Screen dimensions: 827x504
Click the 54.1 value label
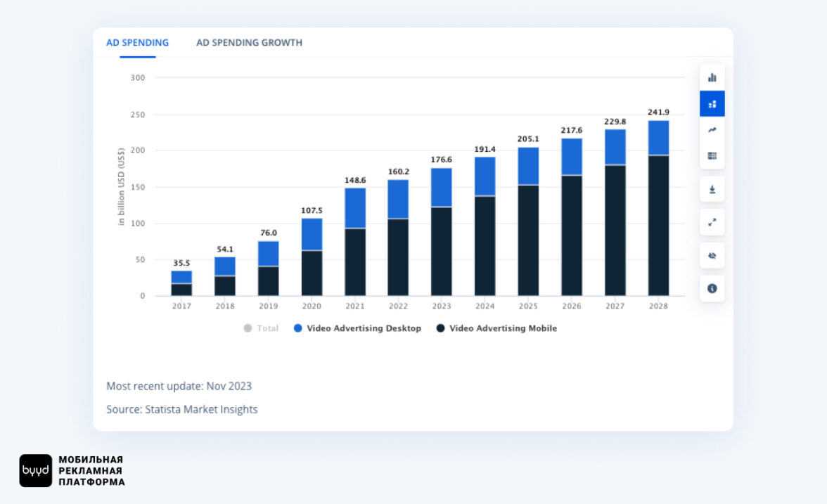click(225, 250)
